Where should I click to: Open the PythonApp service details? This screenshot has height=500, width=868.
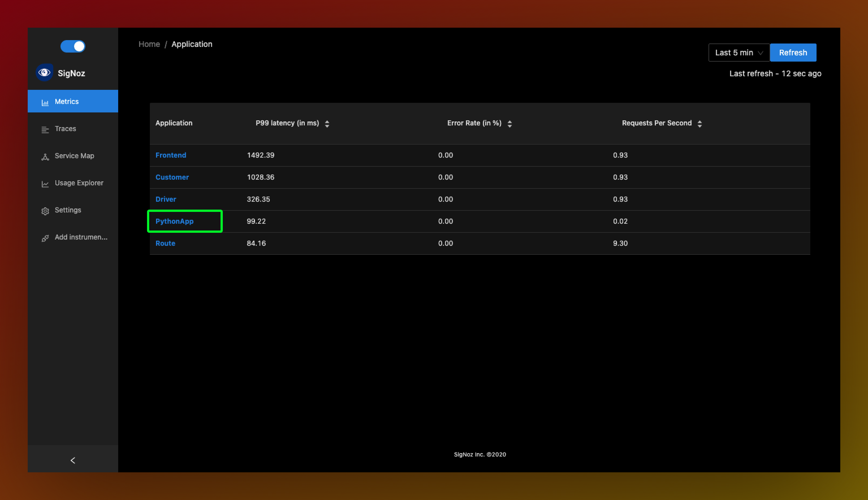pyautogui.click(x=174, y=221)
